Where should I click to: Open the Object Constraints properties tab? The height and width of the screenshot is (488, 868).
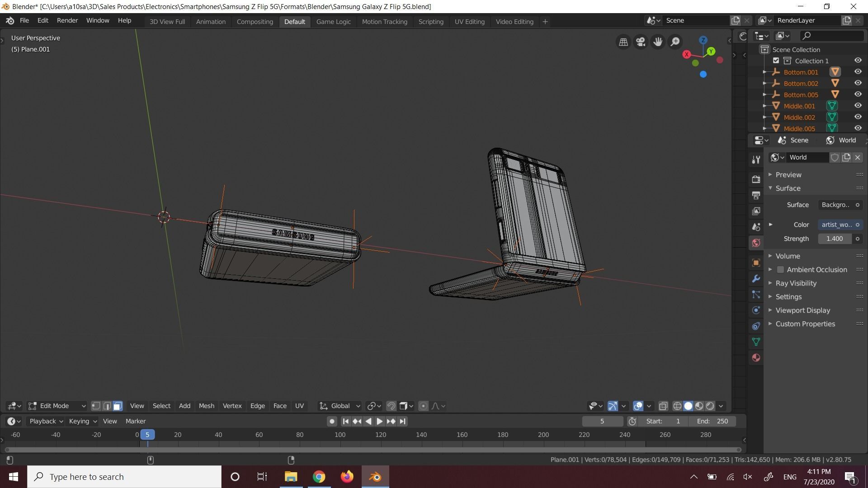(x=756, y=326)
